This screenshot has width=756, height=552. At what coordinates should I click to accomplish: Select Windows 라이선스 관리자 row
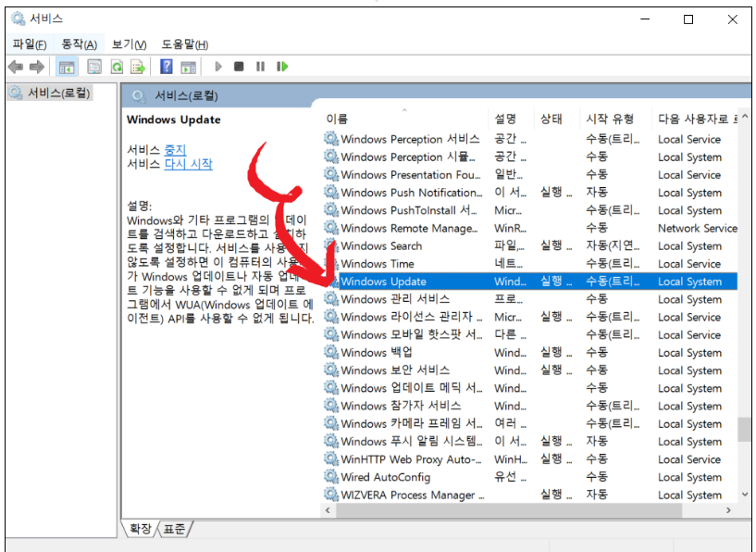coord(530,317)
